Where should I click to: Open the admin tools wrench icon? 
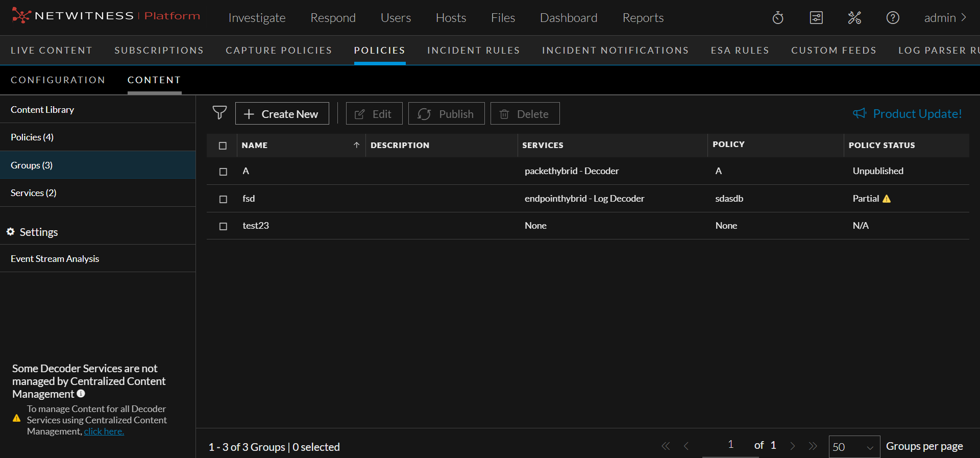point(854,18)
